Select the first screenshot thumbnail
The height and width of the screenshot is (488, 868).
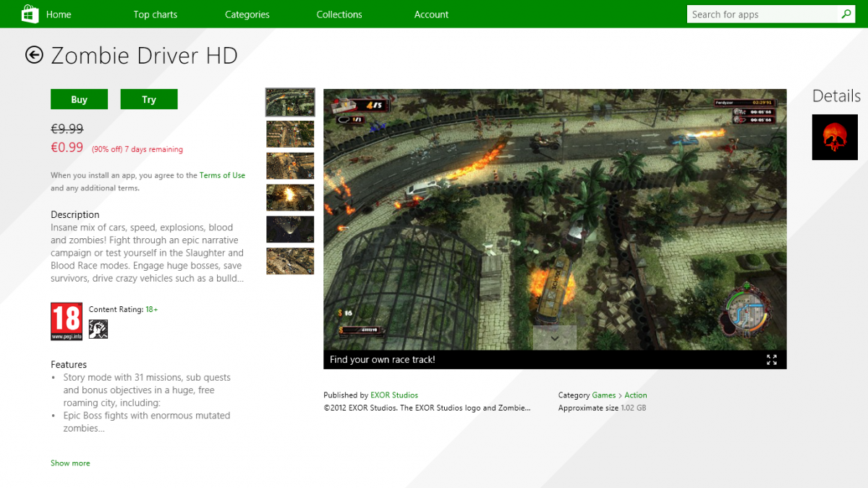tap(290, 102)
